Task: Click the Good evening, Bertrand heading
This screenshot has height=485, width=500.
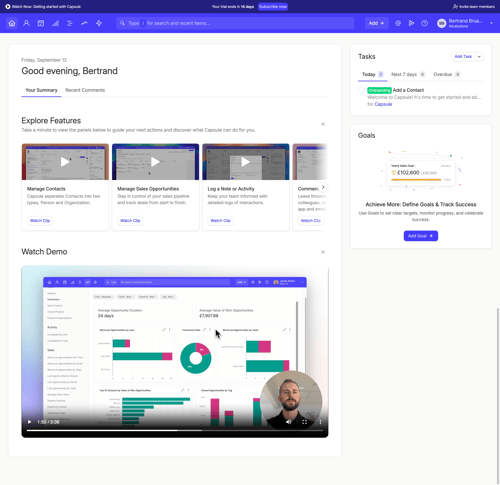Action: [69, 71]
